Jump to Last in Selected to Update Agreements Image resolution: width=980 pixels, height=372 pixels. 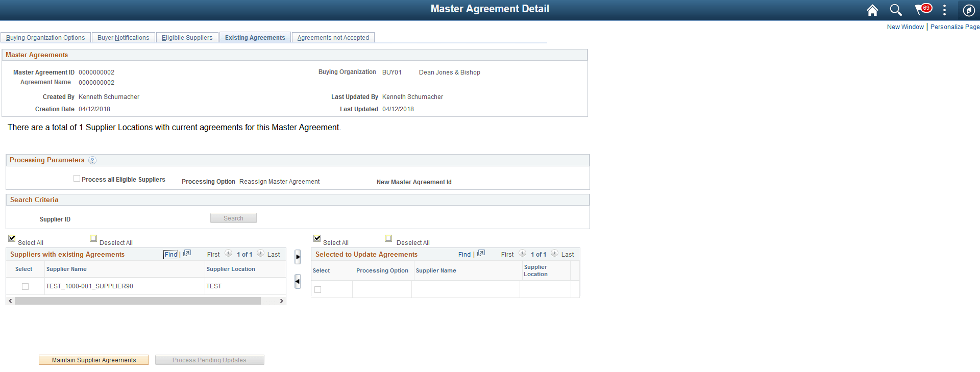coord(568,255)
